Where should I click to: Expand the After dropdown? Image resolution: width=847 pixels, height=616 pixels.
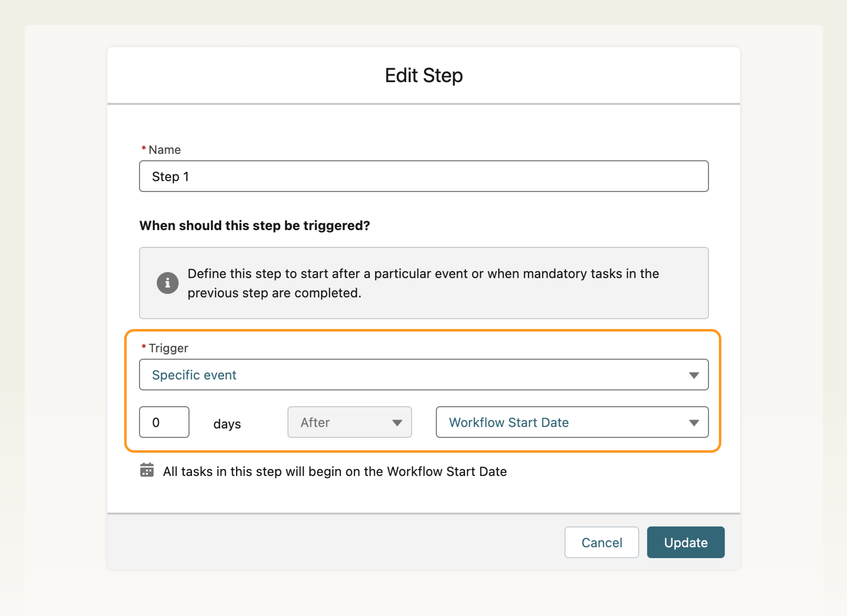pyautogui.click(x=349, y=422)
